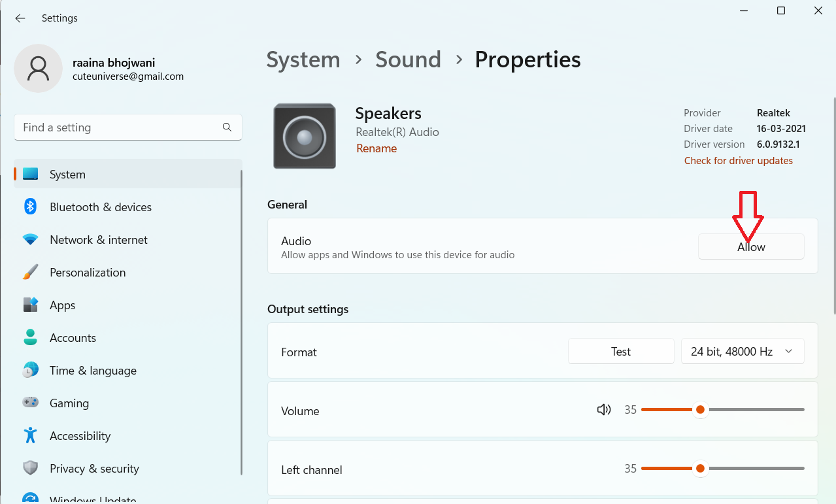
Task: Click the back arrow in Settings
Action: pyautogui.click(x=20, y=18)
